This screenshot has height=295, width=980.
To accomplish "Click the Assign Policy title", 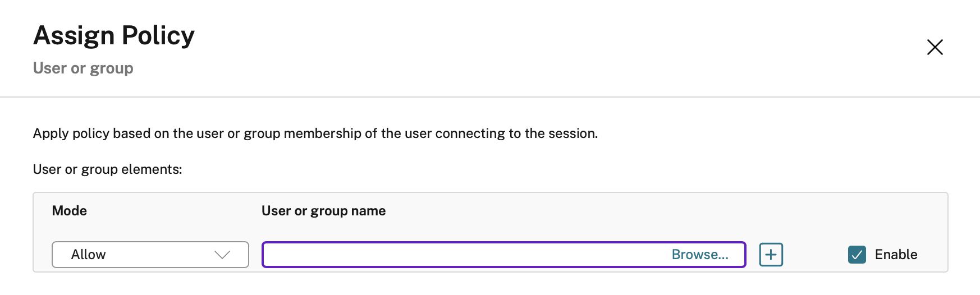I will point(114,35).
